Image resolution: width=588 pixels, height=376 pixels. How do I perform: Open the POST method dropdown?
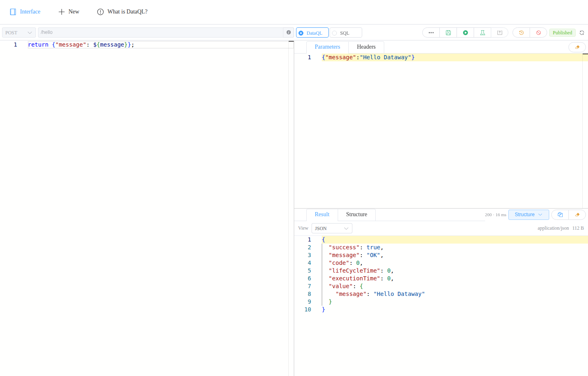click(x=19, y=33)
